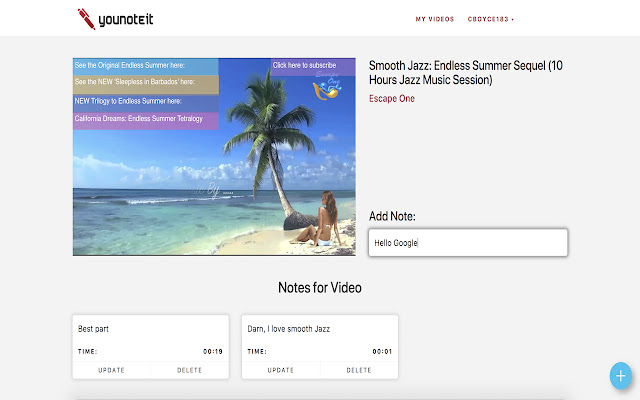The image size is (640, 400).
Task: Click the 00:19 timestamp
Action: 213,351
